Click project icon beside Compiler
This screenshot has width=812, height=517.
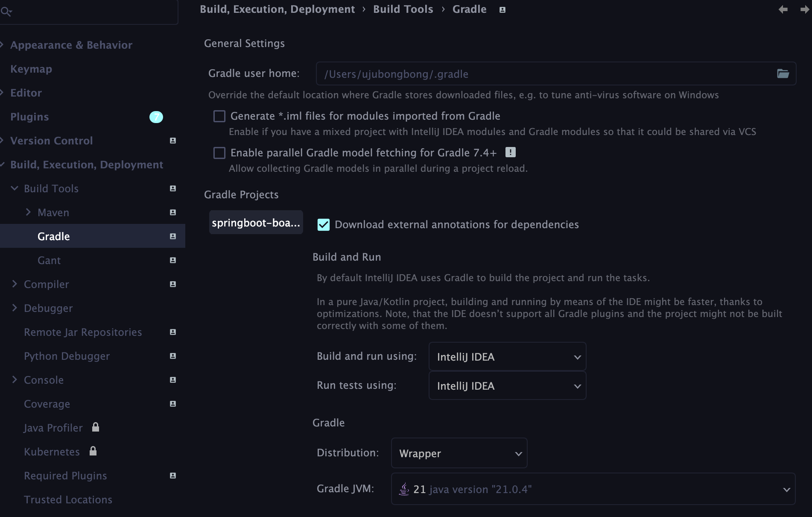point(173,284)
